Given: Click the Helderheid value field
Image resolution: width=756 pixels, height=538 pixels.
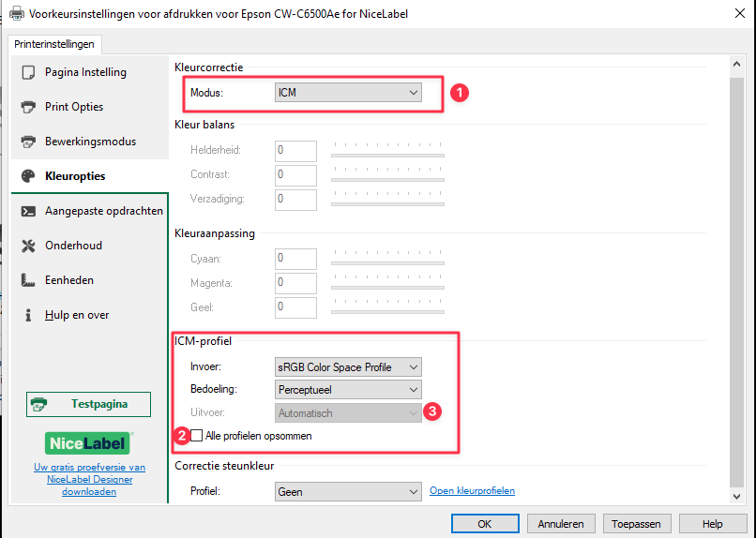Looking at the screenshot, I should click(x=295, y=151).
